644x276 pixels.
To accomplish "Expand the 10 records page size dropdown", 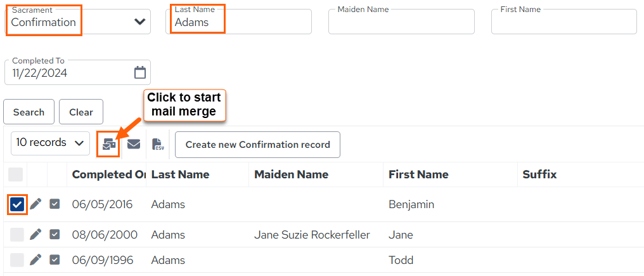I will (50, 143).
